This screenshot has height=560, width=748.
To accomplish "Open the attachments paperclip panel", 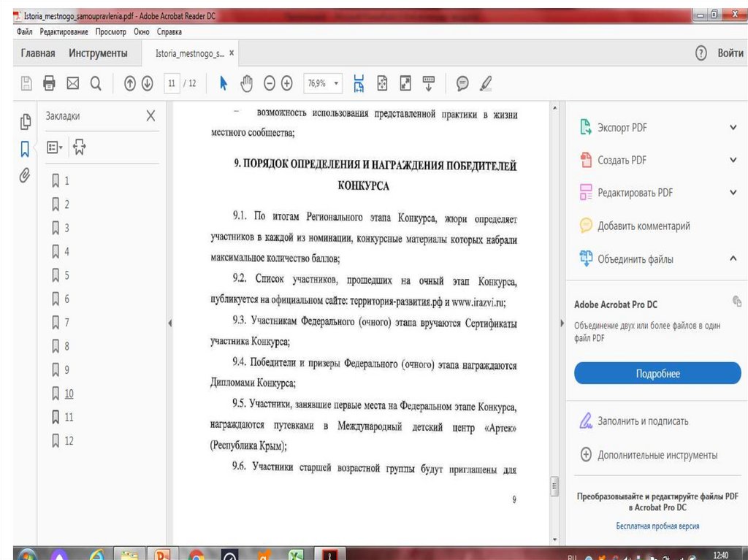I will pos(25,175).
